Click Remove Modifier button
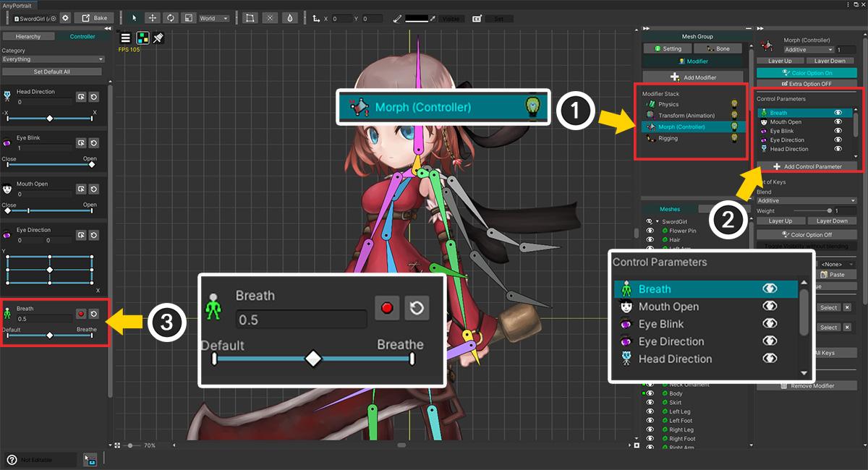 pos(807,385)
